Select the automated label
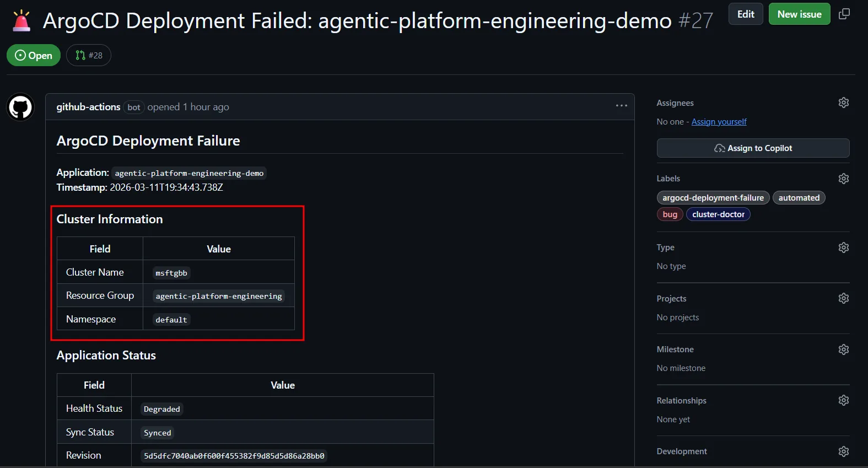 (799, 198)
